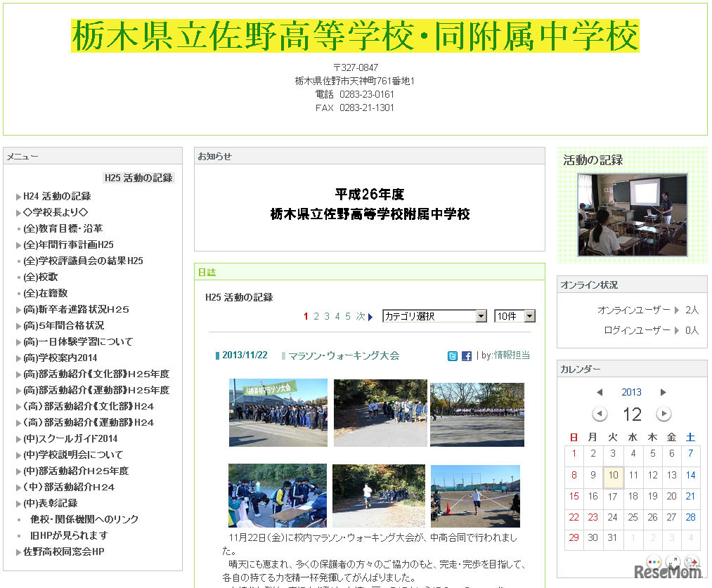Screen dimensions: 712x588
Task: Open (中)学校説明会について menu entry
Action: (x=73, y=455)
